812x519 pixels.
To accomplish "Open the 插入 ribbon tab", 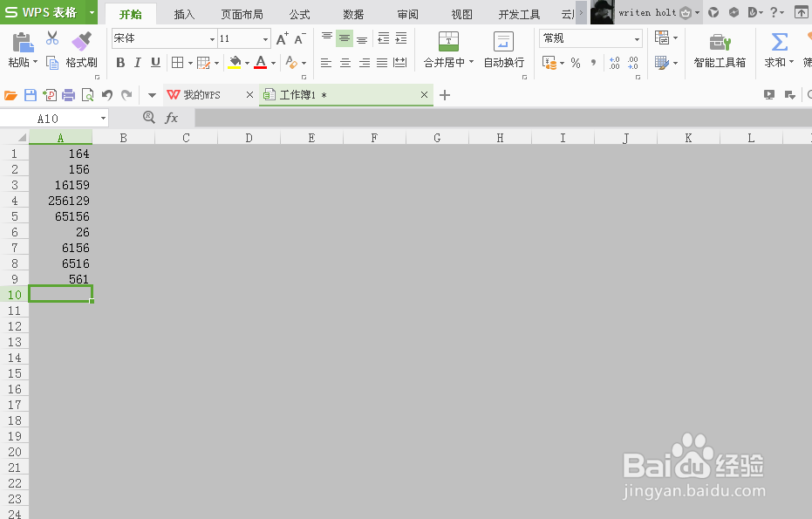I will click(184, 14).
